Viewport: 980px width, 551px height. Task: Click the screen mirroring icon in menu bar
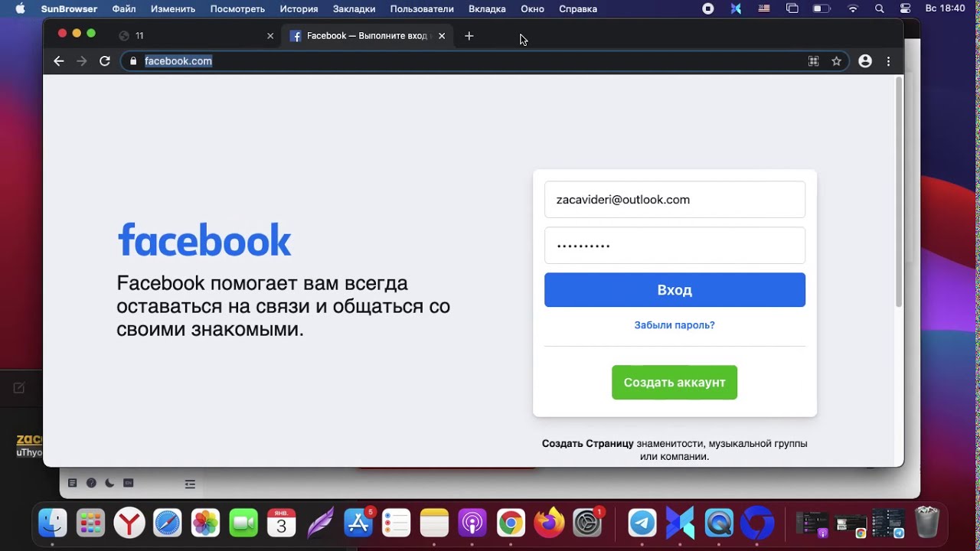click(792, 9)
